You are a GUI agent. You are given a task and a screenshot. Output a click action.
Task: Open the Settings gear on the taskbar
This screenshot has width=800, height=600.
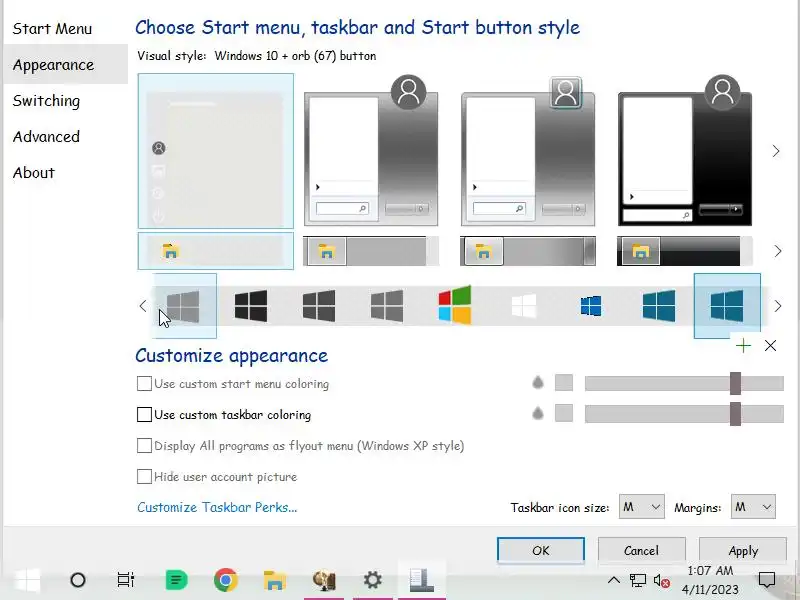coord(372,580)
